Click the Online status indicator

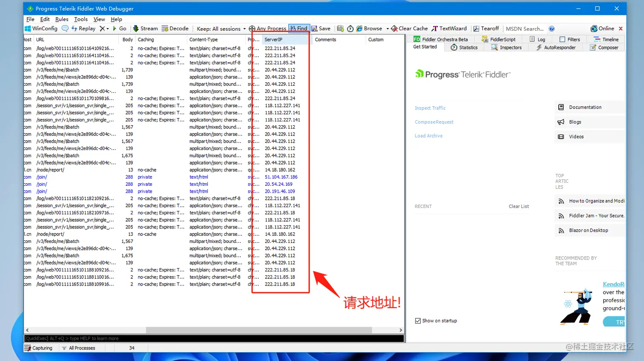coord(602,29)
